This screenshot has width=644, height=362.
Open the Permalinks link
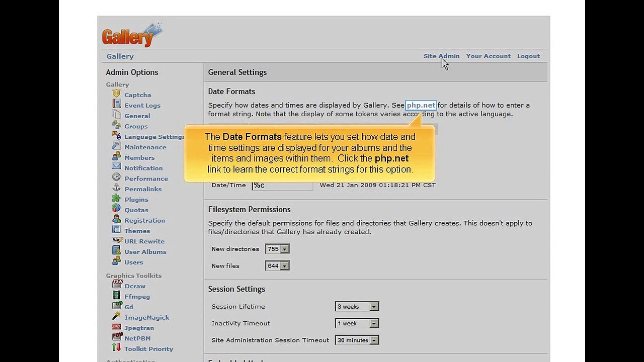pyautogui.click(x=143, y=190)
